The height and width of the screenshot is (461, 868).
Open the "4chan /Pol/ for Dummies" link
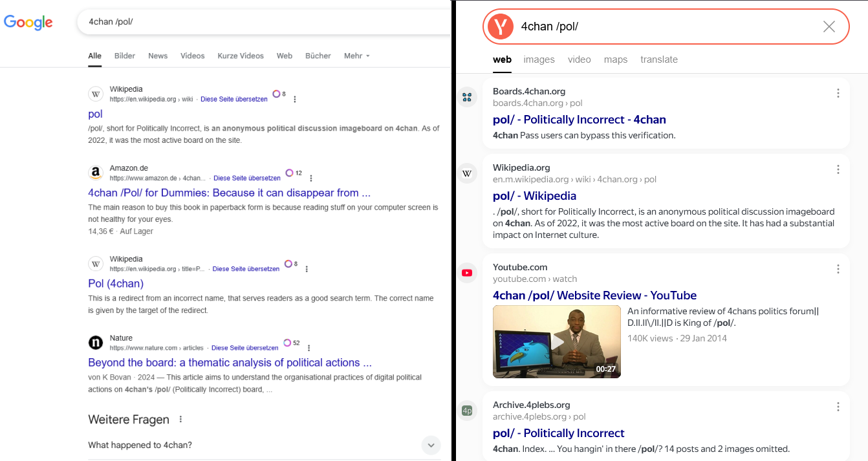(229, 193)
